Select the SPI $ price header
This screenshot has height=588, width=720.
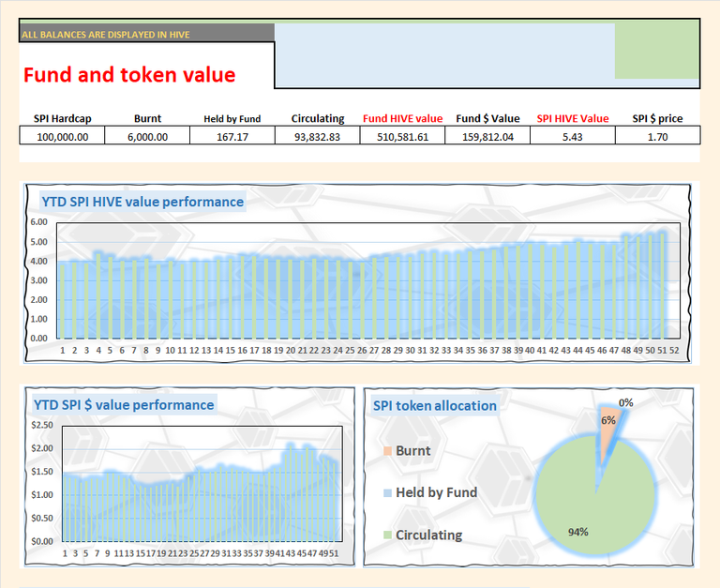coord(657,118)
